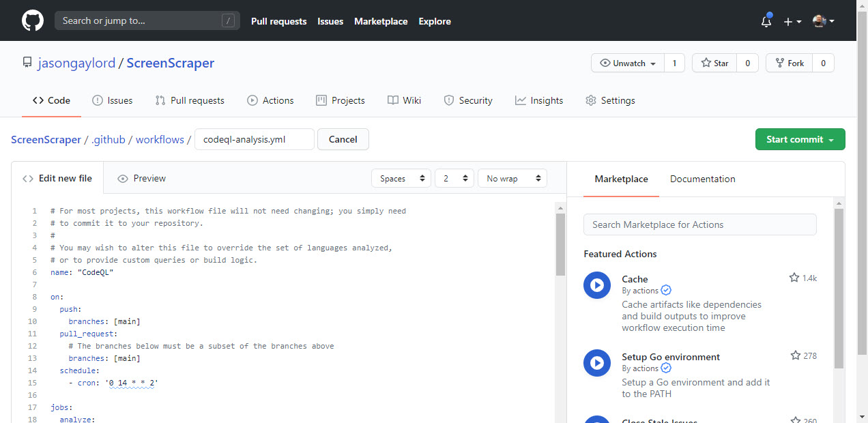Viewport: 868px width, 423px height.
Task: Open Marketplace in top navigation
Action: coord(381,21)
